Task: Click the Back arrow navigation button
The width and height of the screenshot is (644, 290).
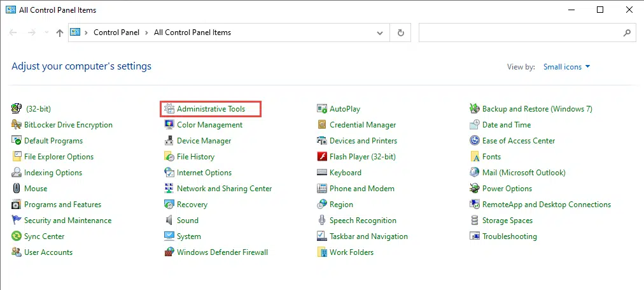Action: tap(13, 33)
